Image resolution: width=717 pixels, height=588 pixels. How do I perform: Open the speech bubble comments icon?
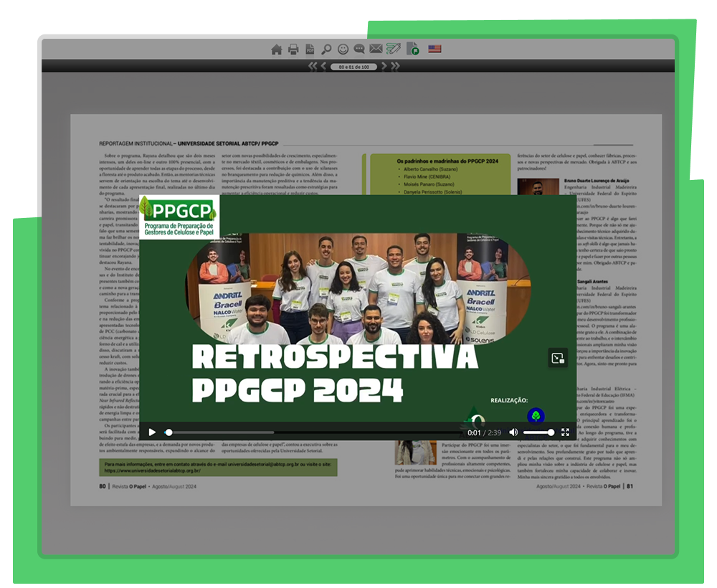(359, 49)
